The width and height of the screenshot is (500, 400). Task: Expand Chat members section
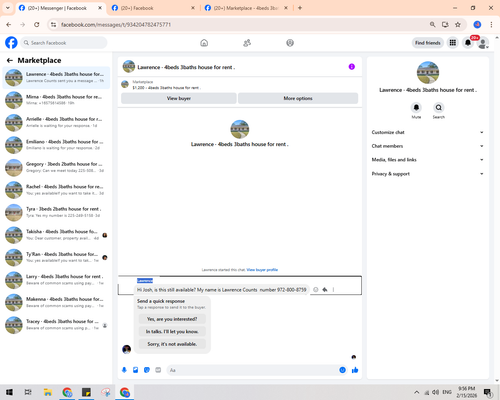(x=428, y=146)
